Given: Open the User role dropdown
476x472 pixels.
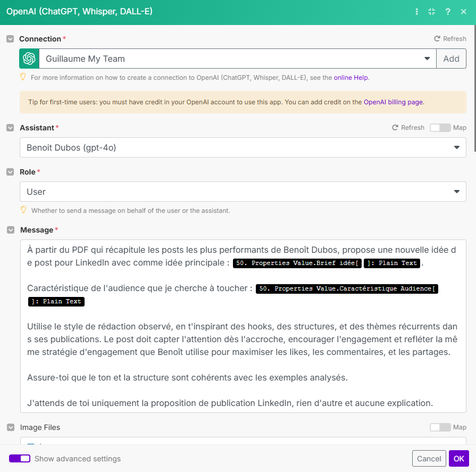Looking at the screenshot, I should pos(243,192).
